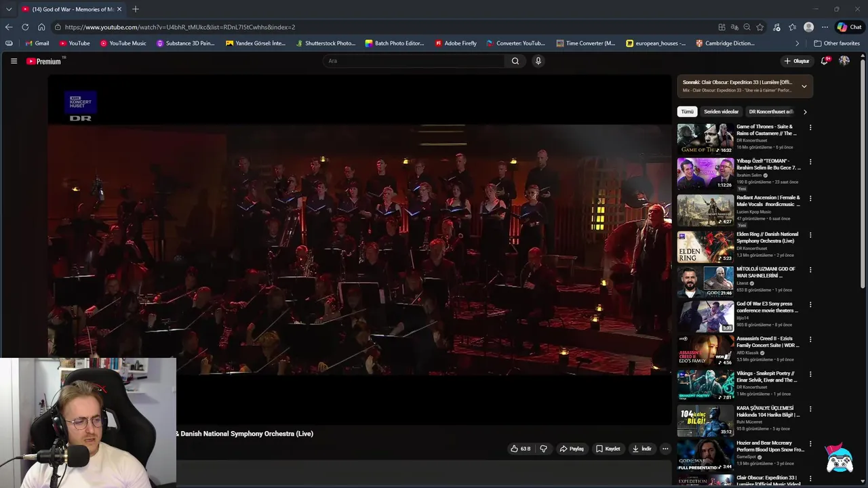Open options for KARA ŞÖVALYE ÜÇLEMESİ video
868x488 pixels.
tap(810, 409)
